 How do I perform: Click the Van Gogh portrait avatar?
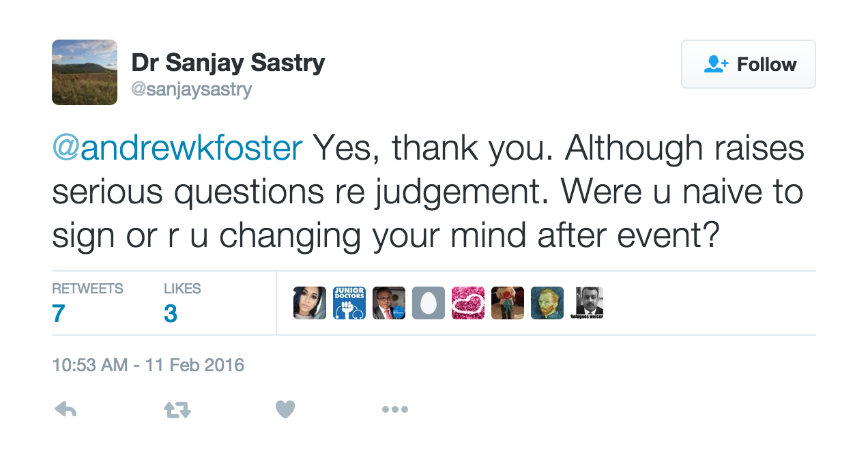[x=547, y=303]
